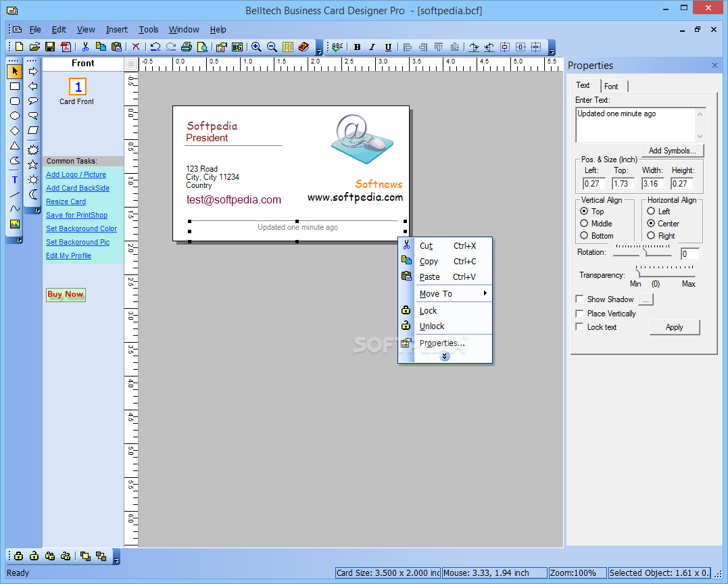Choose Lock from context menu
The width and height of the screenshot is (728, 584).
445,310
